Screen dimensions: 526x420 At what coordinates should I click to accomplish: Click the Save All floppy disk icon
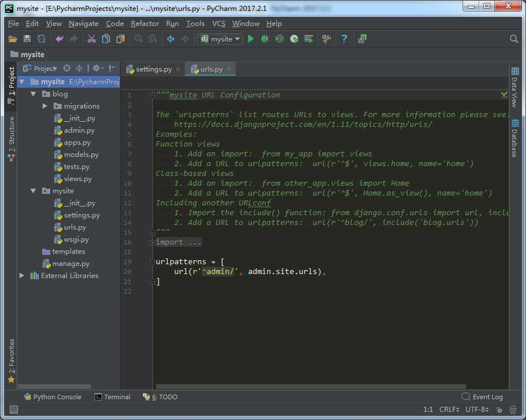tap(27, 39)
